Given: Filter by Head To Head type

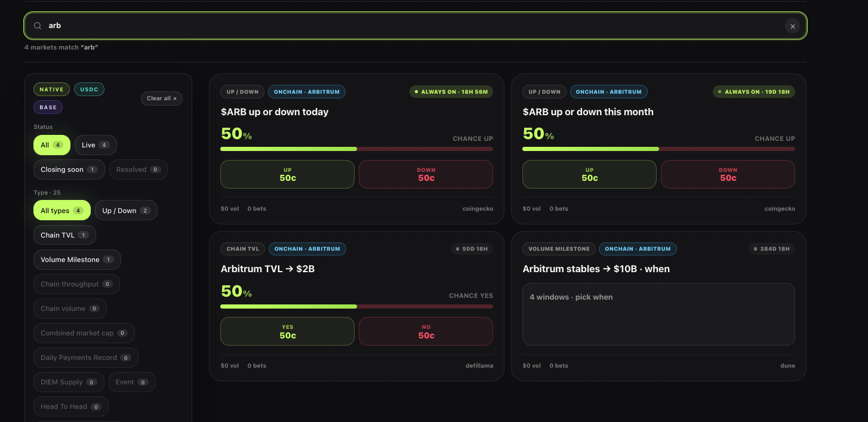Looking at the screenshot, I should pos(71,406).
